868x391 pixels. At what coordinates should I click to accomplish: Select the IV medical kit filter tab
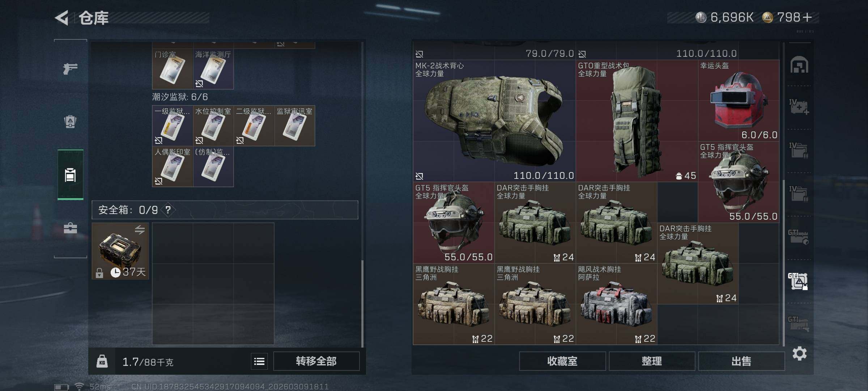point(799,107)
